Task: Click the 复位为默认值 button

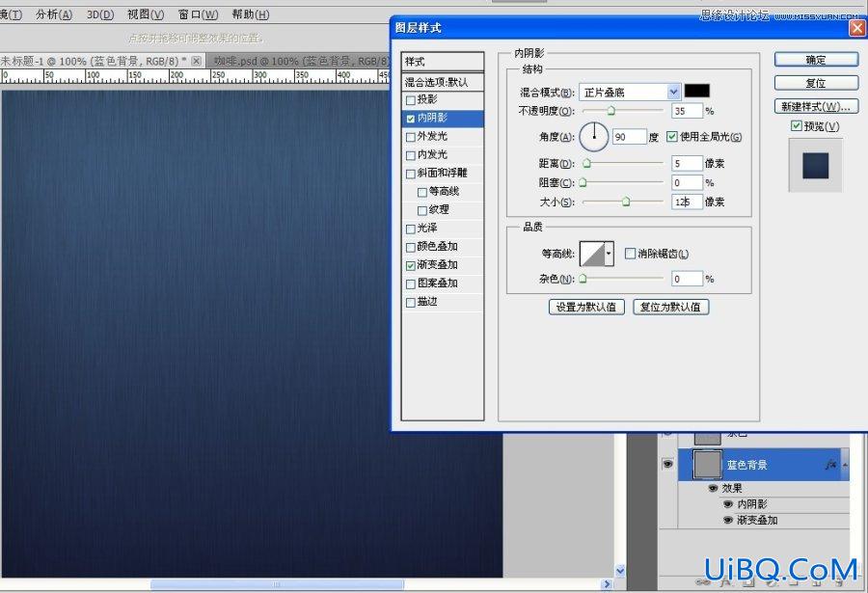Action: pyautogui.click(x=670, y=307)
